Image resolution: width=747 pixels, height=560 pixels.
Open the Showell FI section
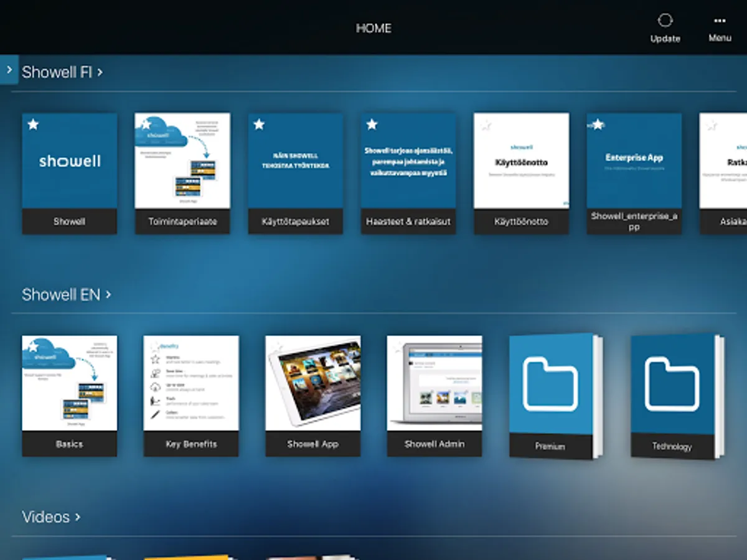click(62, 72)
